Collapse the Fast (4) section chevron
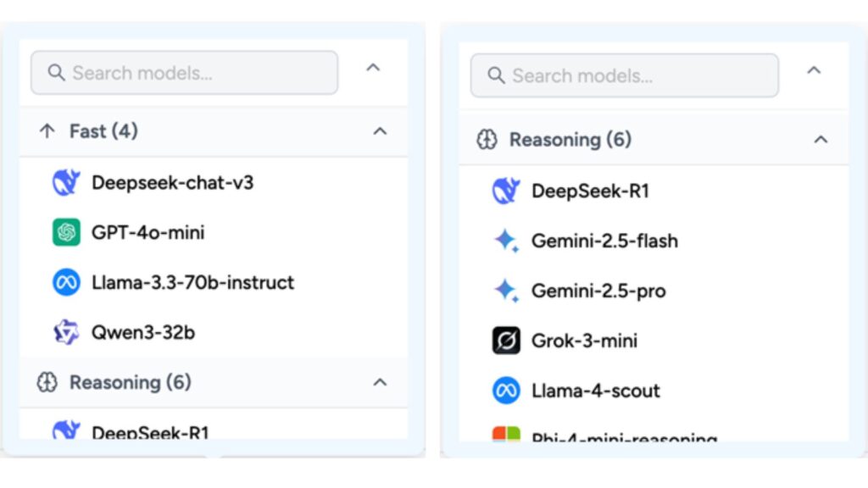868x488 pixels. click(x=380, y=131)
